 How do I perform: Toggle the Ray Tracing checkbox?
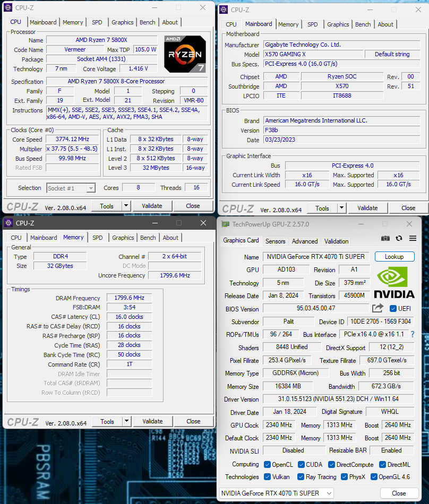[301, 477]
